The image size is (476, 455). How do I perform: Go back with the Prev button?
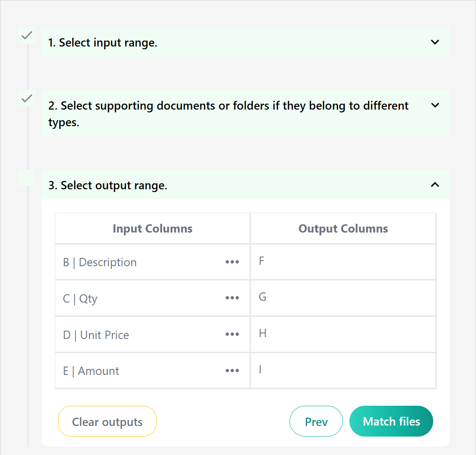(316, 421)
